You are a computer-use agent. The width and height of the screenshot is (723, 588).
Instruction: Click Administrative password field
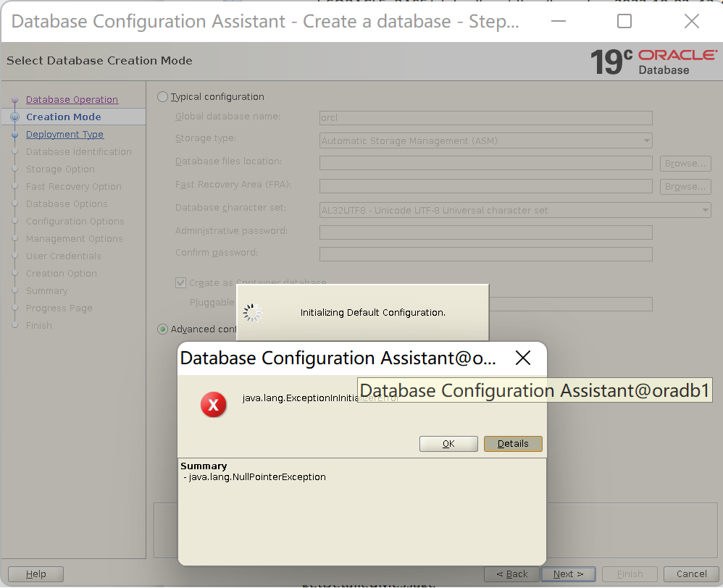(x=485, y=232)
